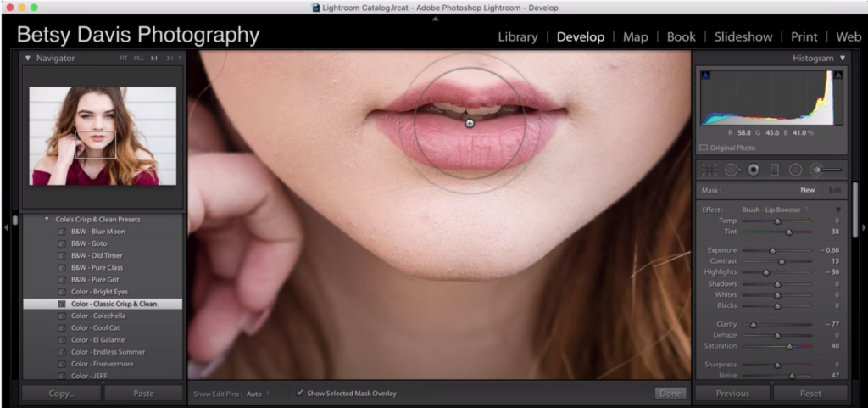The width and height of the screenshot is (868, 408).
Task: Click the Exposure slider handle
Action: pyautogui.click(x=773, y=250)
